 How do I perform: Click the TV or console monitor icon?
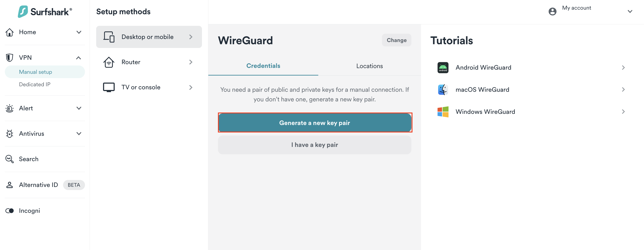[109, 87]
